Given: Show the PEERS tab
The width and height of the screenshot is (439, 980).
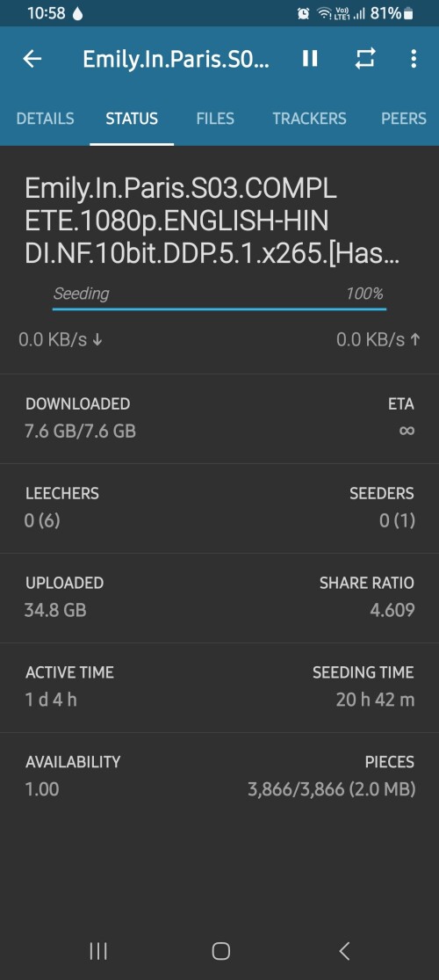Looking at the screenshot, I should [404, 119].
